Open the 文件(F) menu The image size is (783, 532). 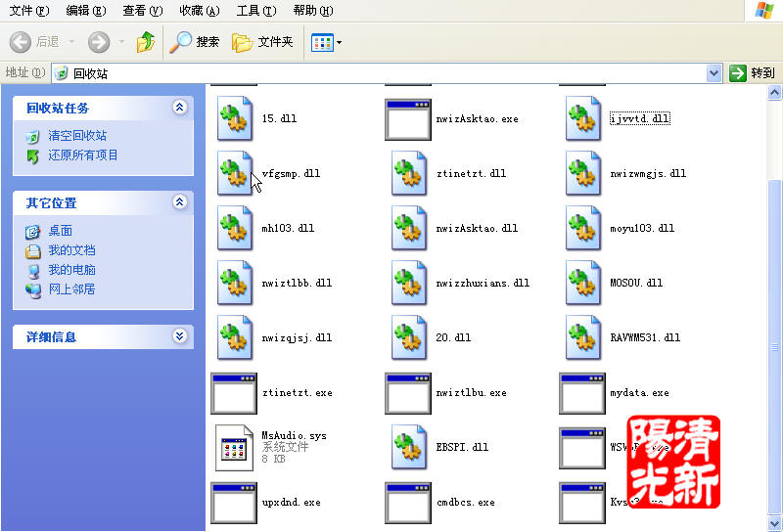coord(29,11)
